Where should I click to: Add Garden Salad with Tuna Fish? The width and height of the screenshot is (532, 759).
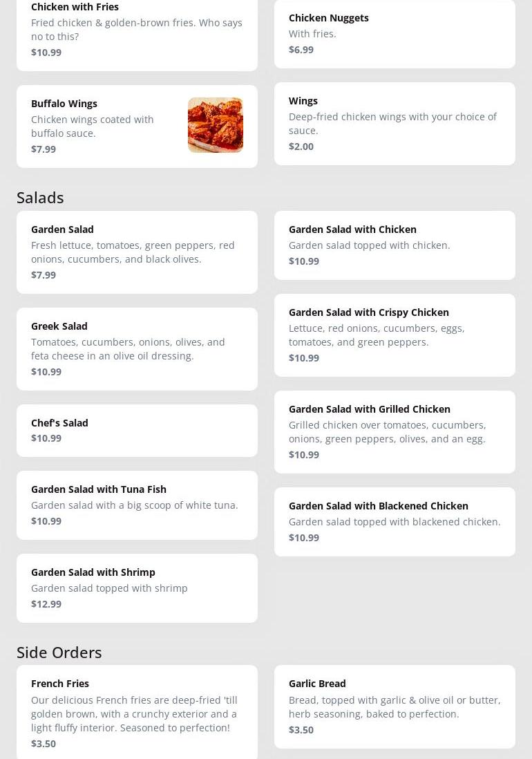[x=137, y=505]
